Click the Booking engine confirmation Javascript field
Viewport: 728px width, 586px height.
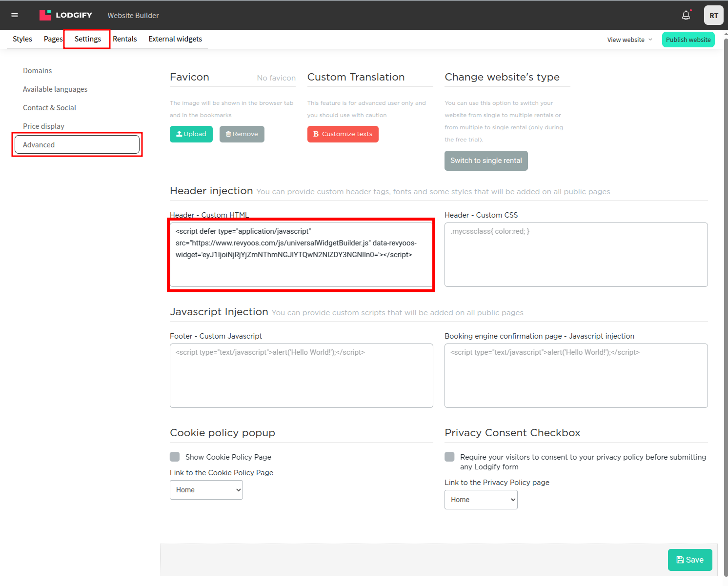pyautogui.click(x=576, y=376)
